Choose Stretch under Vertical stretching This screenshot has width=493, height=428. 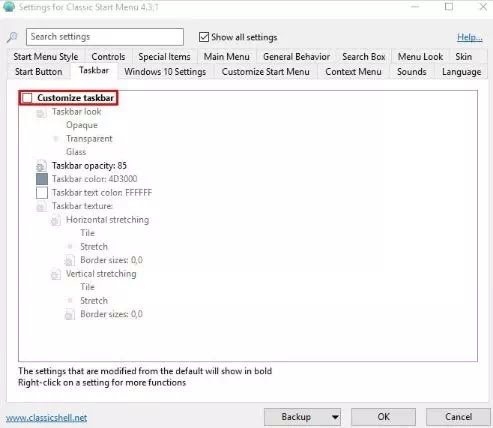point(94,301)
